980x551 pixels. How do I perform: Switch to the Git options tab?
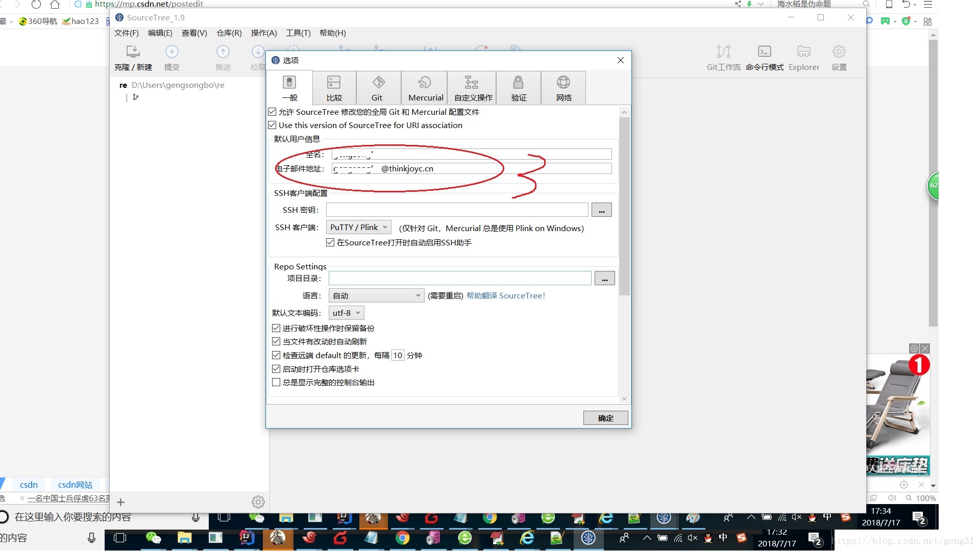378,88
